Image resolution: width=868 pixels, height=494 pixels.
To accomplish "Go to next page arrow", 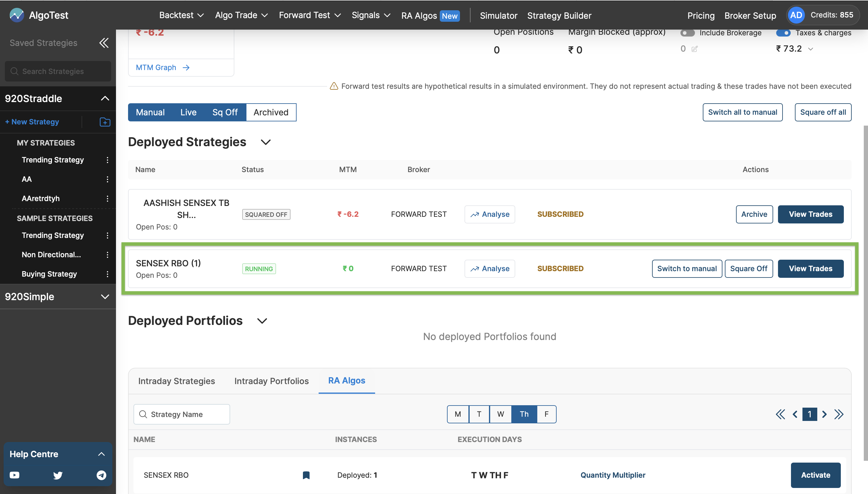I will 824,414.
